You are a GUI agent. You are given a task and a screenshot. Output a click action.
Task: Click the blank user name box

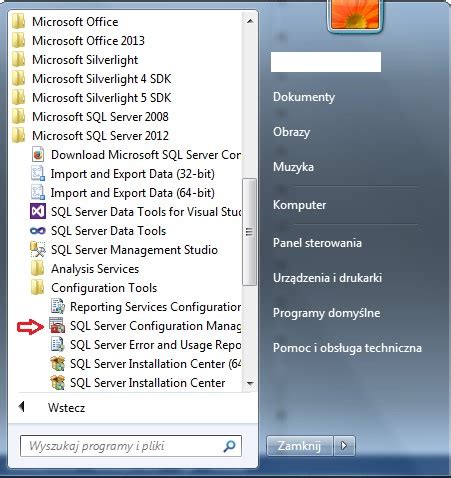click(x=326, y=62)
